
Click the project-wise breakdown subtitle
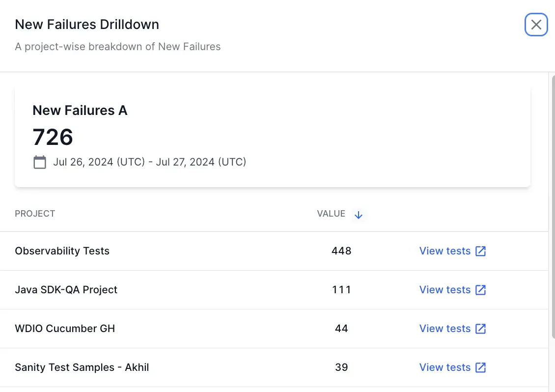click(x=117, y=47)
